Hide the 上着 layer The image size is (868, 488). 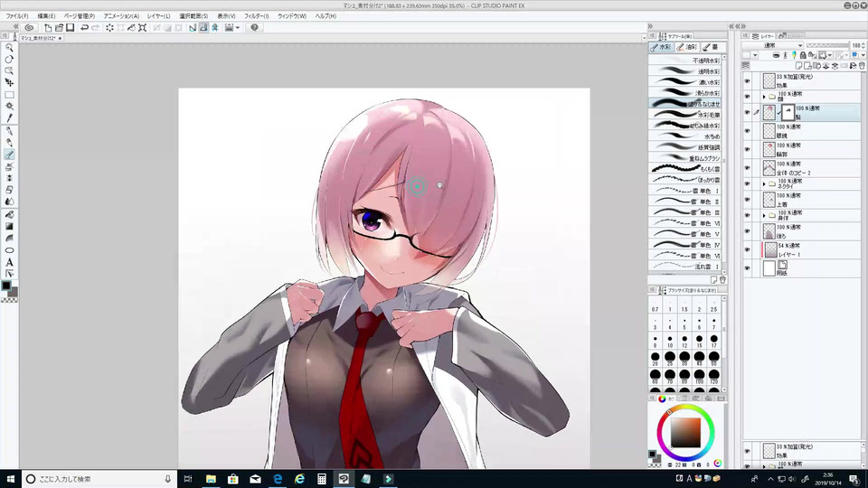click(748, 200)
